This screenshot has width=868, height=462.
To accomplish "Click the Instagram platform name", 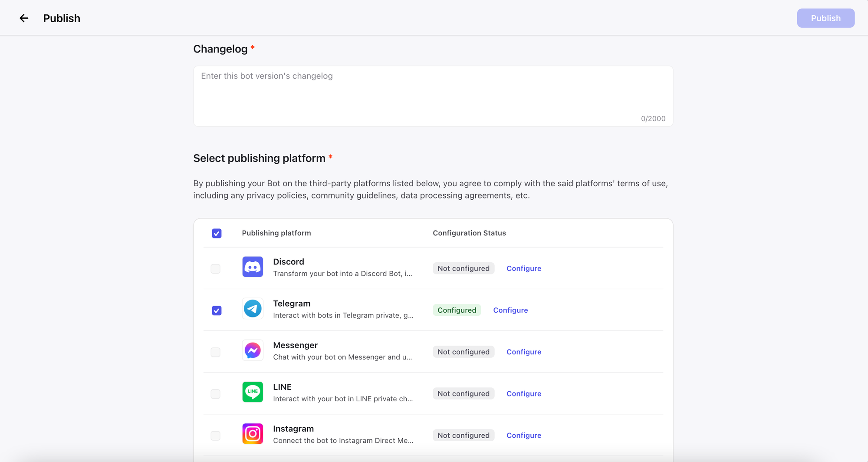I will [x=293, y=429].
